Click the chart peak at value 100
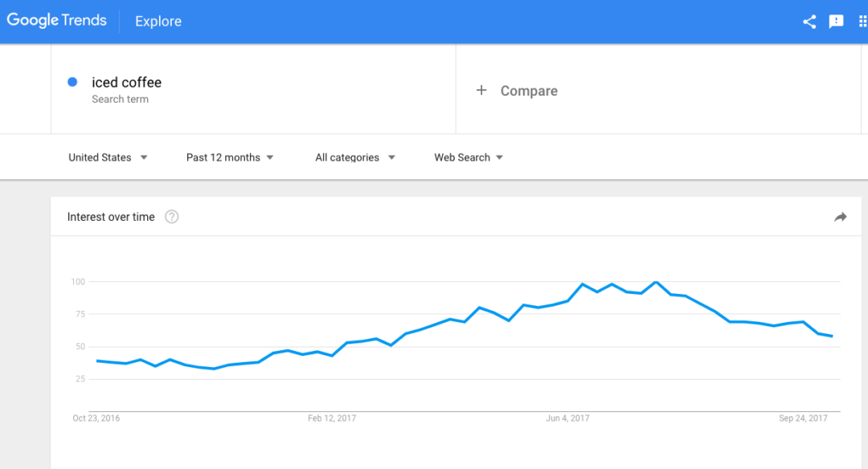This screenshot has height=469, width=868. point(656,282)
